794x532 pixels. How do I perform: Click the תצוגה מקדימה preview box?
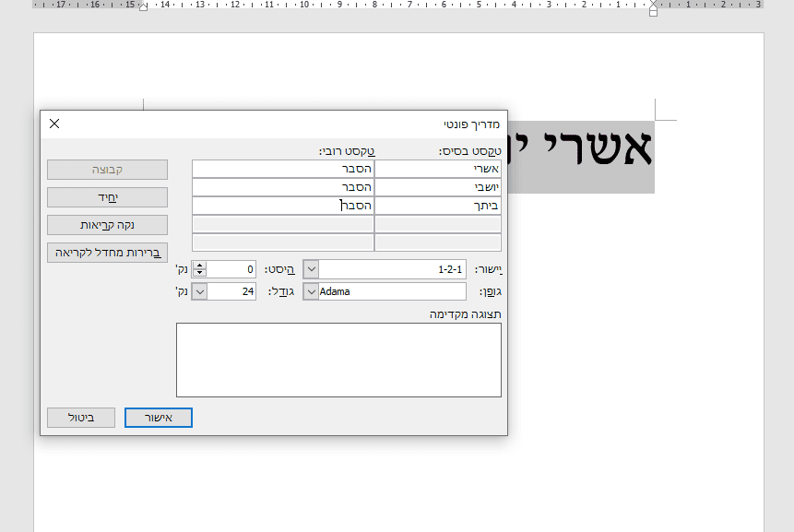[x=338, y=360]
